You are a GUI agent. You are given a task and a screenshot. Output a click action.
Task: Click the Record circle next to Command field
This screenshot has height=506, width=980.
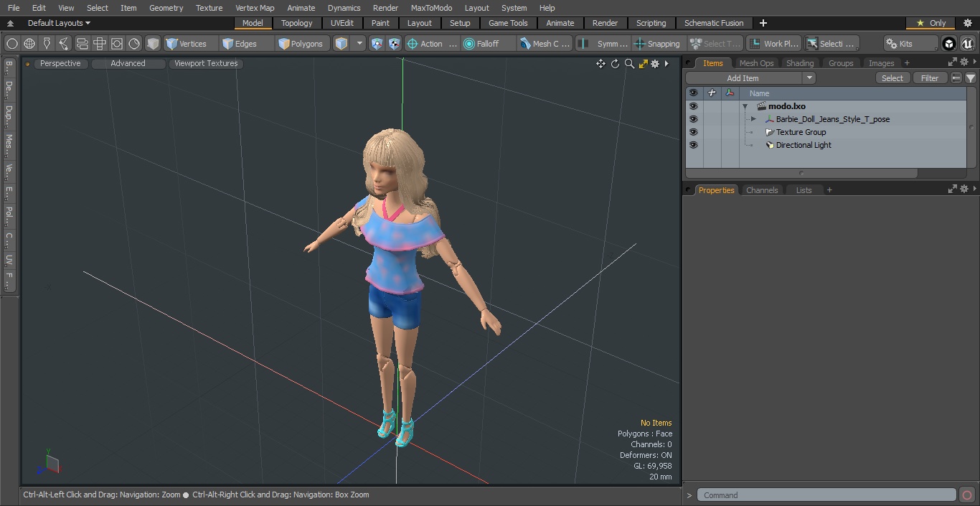(x=966, y=495)
